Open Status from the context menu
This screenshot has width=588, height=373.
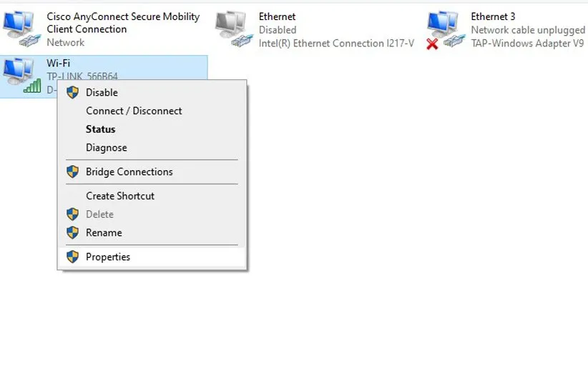pos(100,129)
